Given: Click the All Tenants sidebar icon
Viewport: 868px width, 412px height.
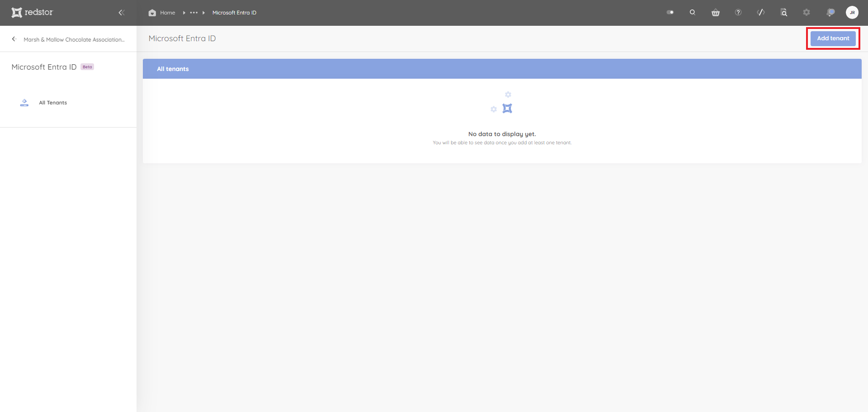Looking at the screenshot, I should (24, 103).
